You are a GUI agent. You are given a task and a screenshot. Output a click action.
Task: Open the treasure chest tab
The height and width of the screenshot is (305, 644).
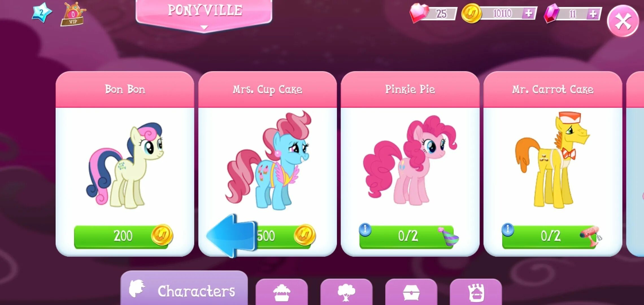pyautogui.click(x=411, y=292)
